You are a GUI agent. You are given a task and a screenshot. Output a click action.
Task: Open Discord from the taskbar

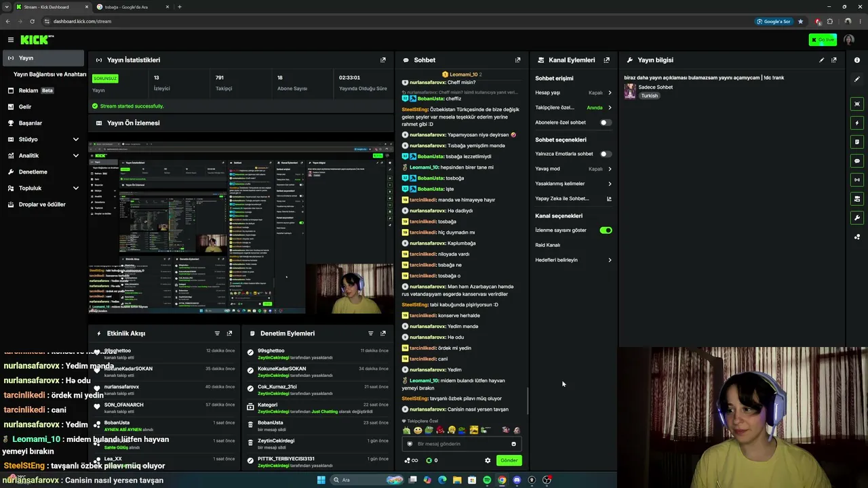coord(517,480)
